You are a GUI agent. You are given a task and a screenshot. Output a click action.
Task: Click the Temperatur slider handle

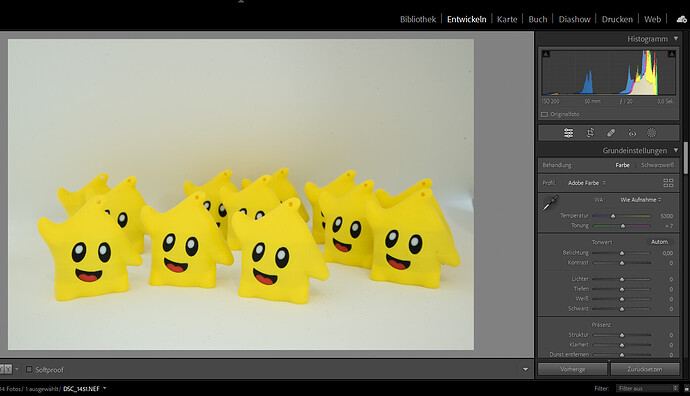coord(613,216)
